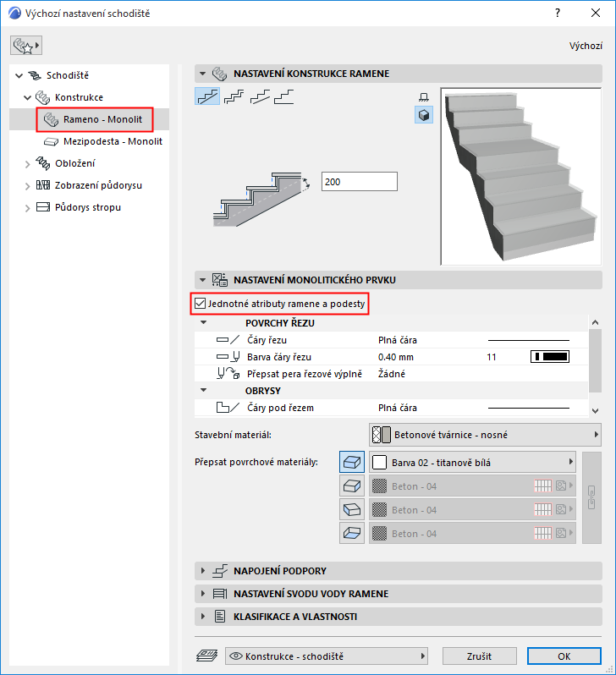This screenshot has width=616, height=675.
Task: Click the hatch icon in second Beton - 04 row
Action: point(542,510)
